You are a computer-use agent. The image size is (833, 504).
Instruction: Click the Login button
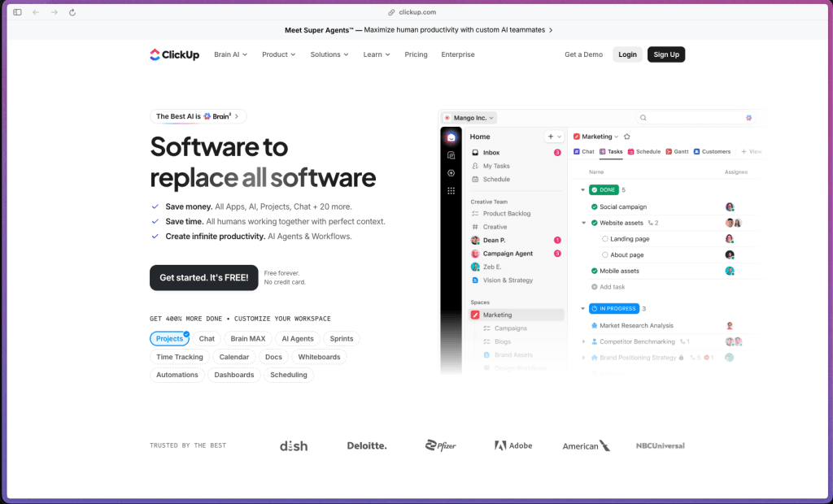click(x=627, y=54)
